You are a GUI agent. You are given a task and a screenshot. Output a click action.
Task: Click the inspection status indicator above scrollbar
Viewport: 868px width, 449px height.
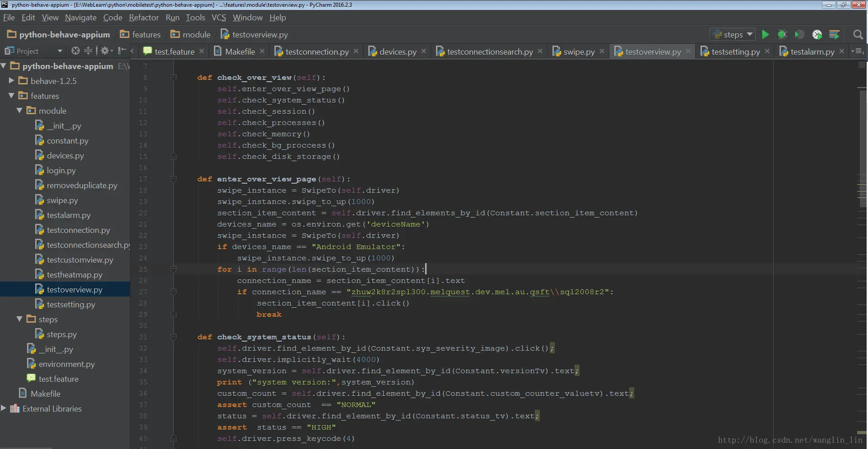click(862, 65)
